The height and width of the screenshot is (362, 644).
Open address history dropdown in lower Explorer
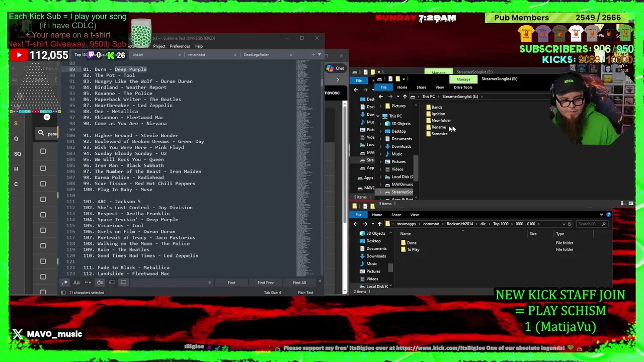tap(563, 224)
